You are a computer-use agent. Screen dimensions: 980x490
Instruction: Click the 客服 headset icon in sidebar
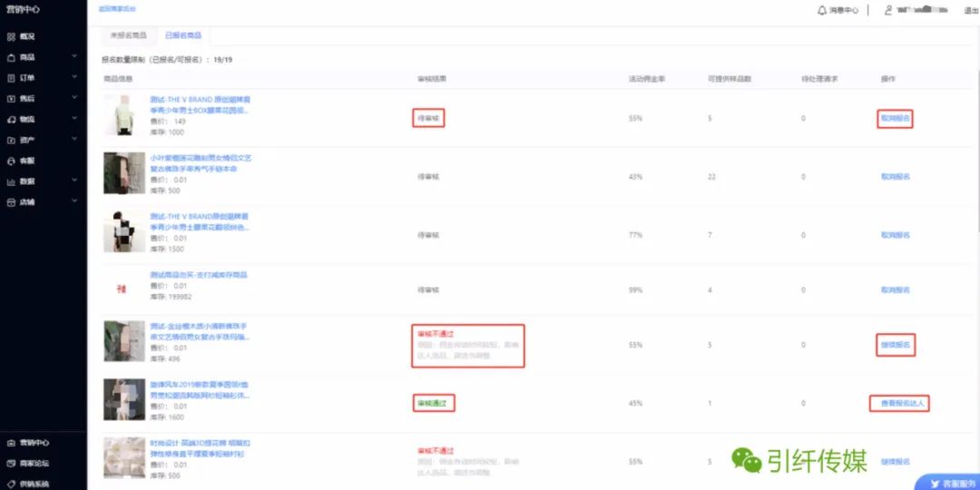pos(11,161)
